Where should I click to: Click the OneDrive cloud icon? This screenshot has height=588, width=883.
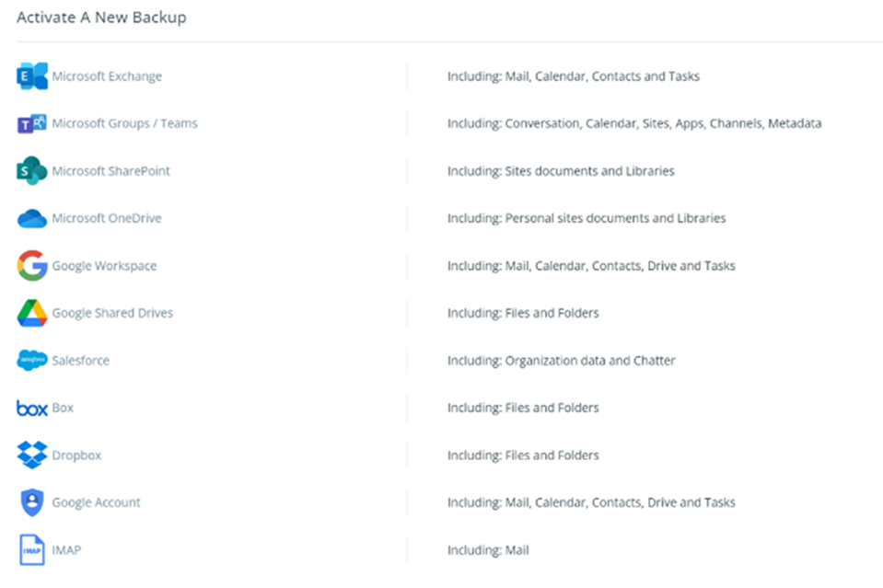point(32,218)
